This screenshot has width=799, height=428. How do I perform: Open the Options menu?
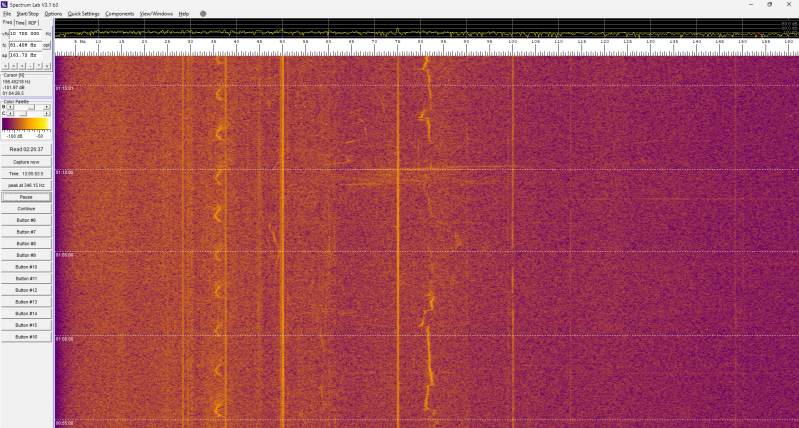pos(53,14)
